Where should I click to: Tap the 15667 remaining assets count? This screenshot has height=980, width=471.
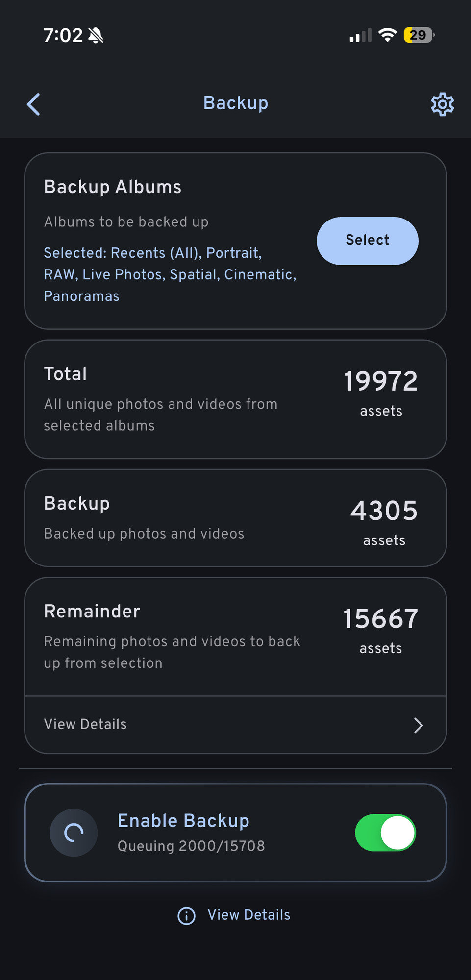pyautogui.click(x=380, y=619)
